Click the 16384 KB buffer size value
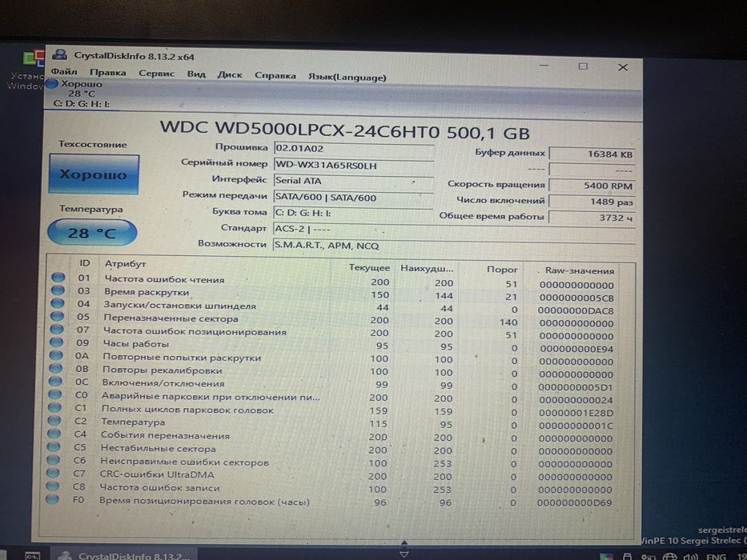The width and height of the screenshot is (747, 560). [592, 154]
